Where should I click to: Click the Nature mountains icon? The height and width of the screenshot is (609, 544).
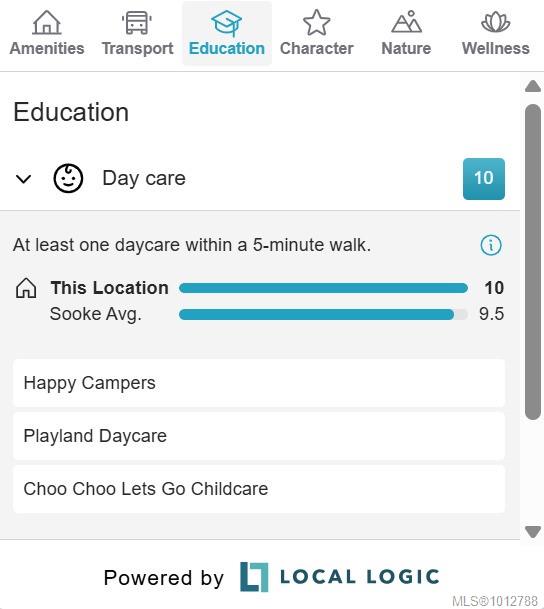(x=406, y=22)
